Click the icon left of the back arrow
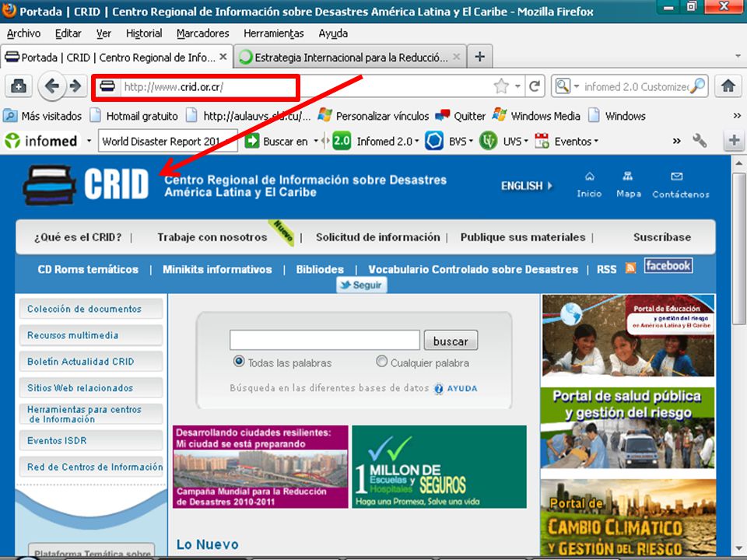This screenshot has height=560, width=747. coord(19,86)
